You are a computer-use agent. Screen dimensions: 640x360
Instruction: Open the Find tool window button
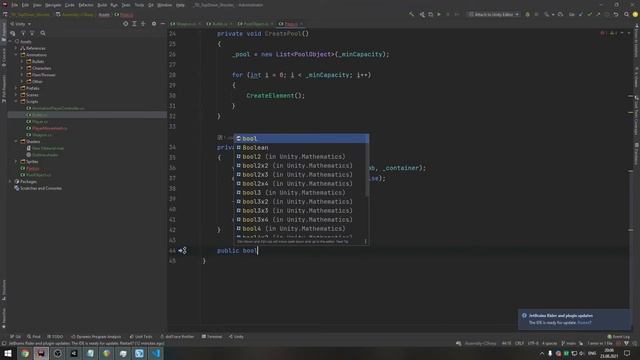click(34, 337)
